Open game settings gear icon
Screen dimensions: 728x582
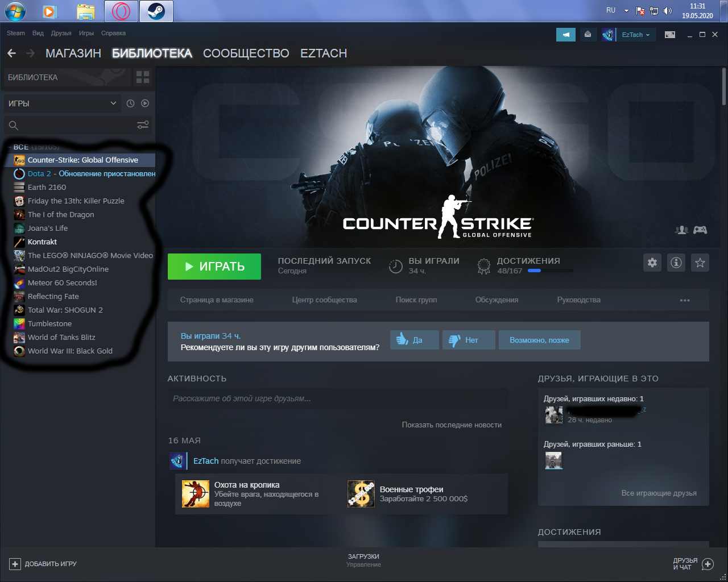click(652, 263)
